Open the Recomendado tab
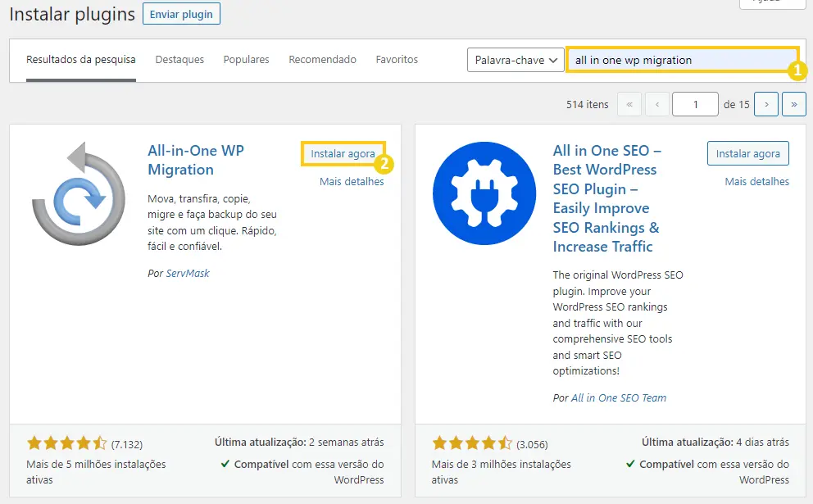Screen dimensions: 813x504 [323, 60]
